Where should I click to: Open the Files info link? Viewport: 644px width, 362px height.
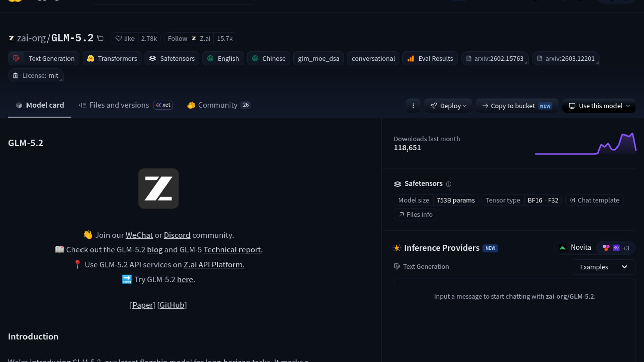pos(416,215)
